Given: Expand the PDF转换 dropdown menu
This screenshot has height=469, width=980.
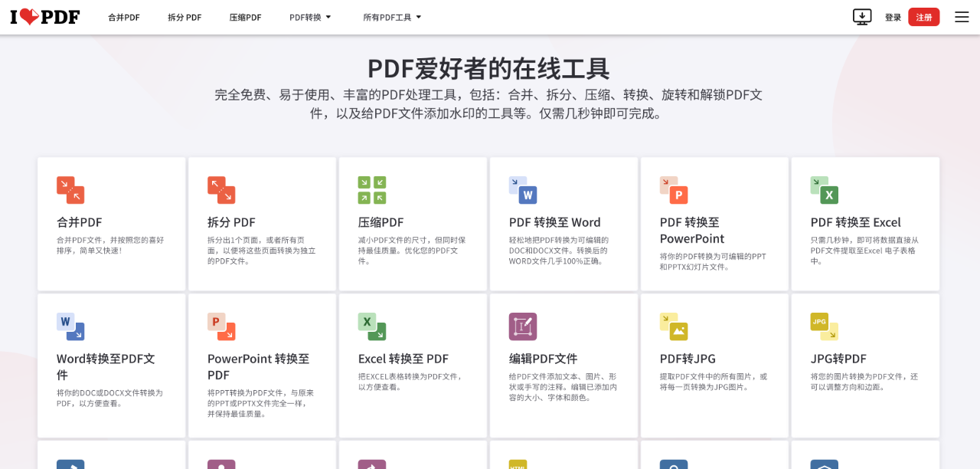Looking at the screenshot, I should [310, 16].
